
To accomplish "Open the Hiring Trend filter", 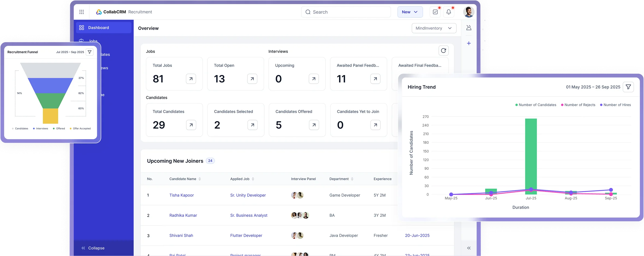I will pyautogui.click(x=628, y=87).
